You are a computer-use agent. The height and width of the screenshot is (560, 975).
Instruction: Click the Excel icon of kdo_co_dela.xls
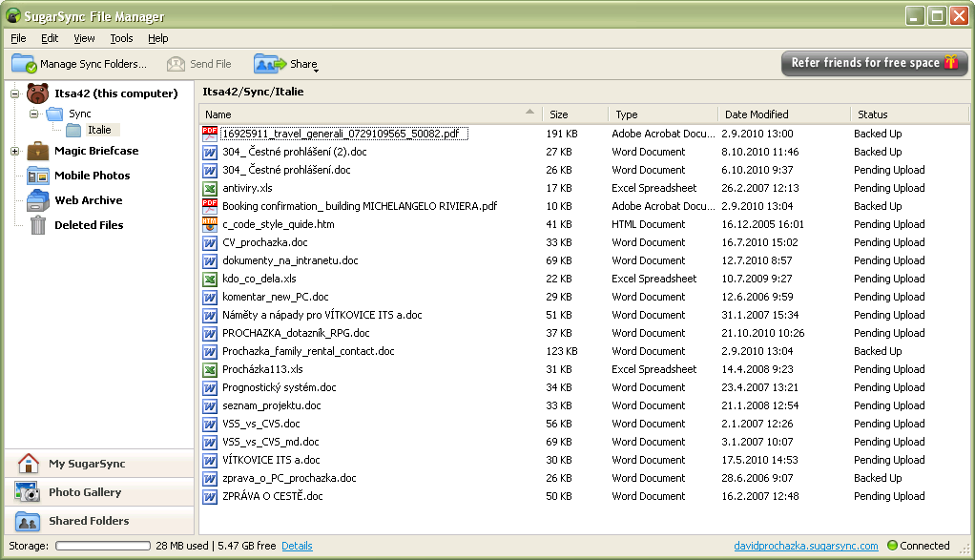210,280
